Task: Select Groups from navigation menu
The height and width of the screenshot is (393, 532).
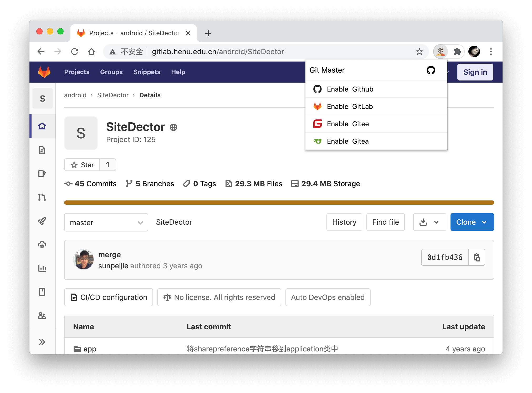Action: pos(111,72)
